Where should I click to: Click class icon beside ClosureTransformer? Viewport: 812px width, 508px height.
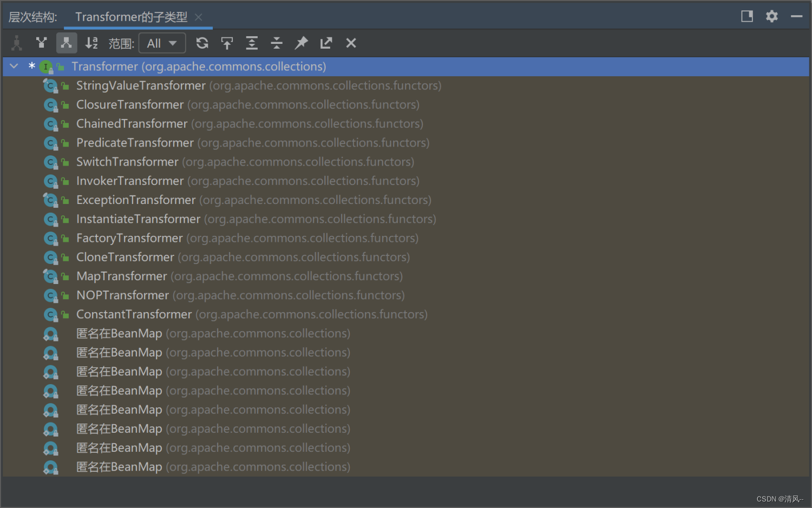point(50,105)
